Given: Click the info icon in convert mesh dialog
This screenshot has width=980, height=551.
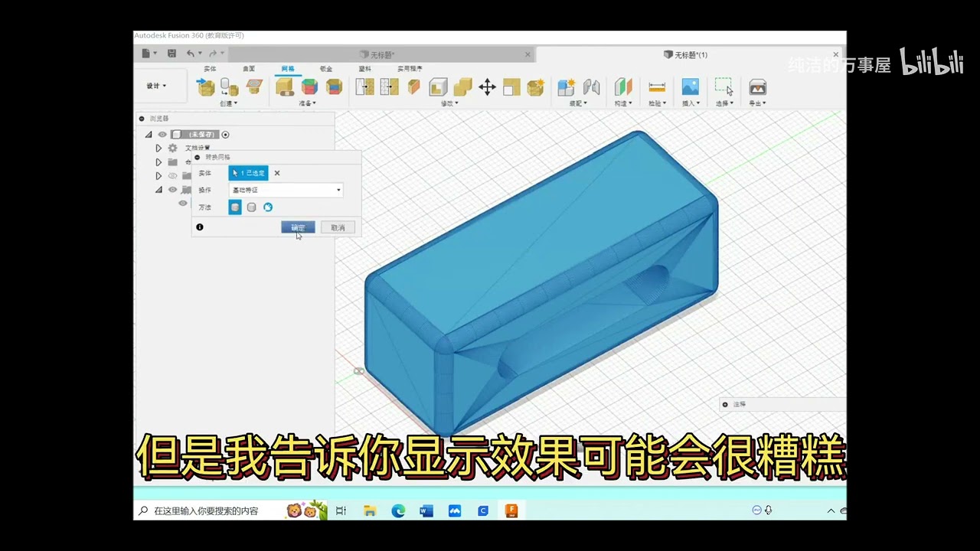Looking at the screenshot, I should coord(200,227).
